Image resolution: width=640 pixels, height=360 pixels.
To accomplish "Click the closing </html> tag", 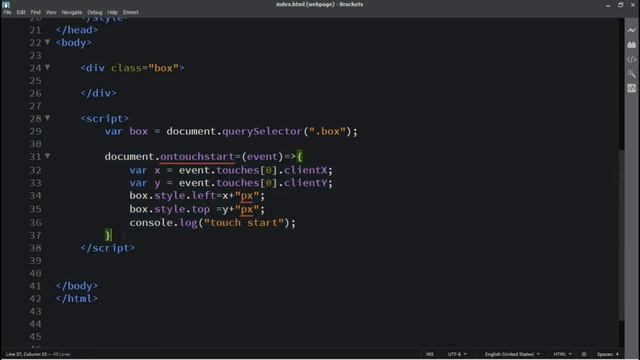I will pyautogui.click(x=77, y=299).
